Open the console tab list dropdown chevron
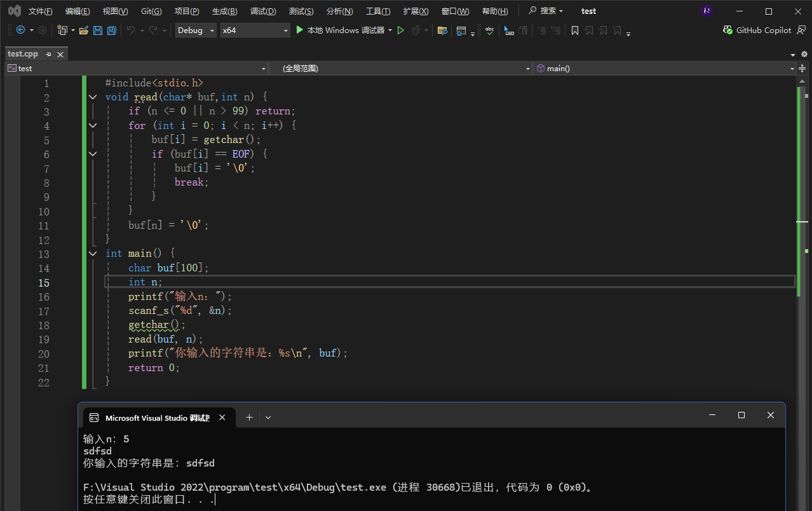 268,418
